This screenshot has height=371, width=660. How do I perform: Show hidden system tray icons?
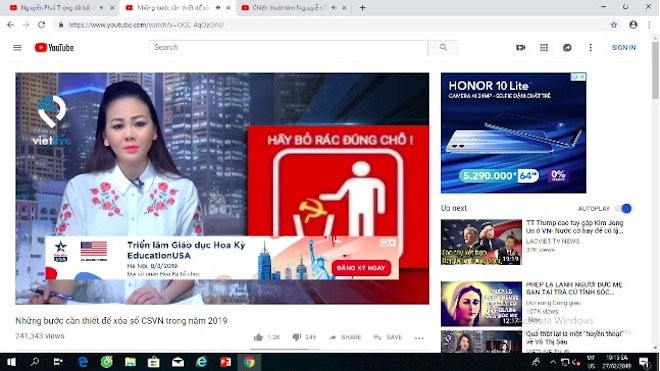tap(553, 362)
